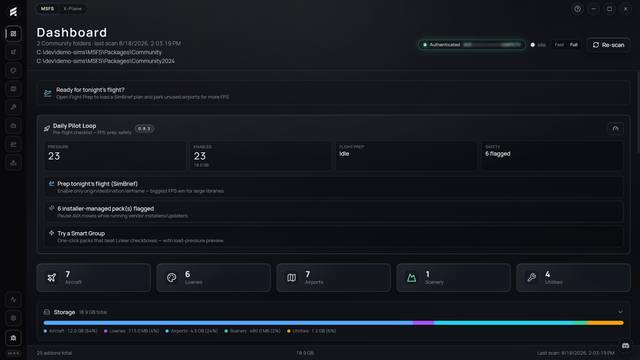
Task: Click the Last scan timestamp in status bar
Action: (x=576, y=353)
